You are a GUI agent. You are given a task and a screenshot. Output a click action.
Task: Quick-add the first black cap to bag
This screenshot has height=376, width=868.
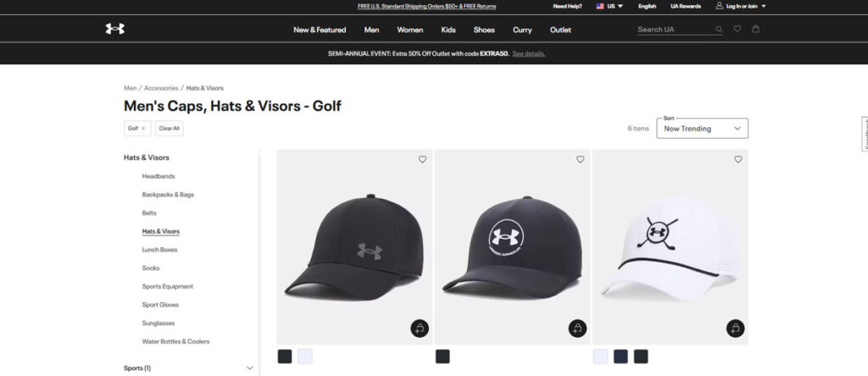point(420,329)
